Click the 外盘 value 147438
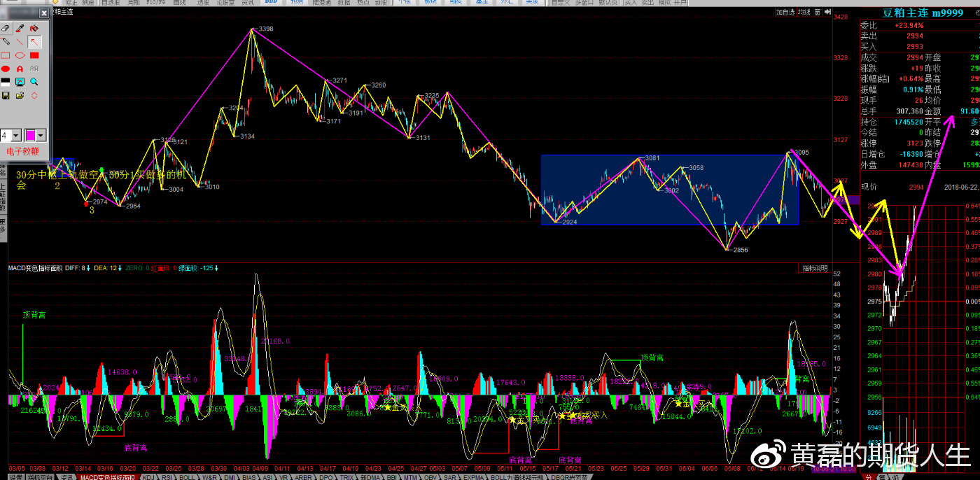 [910, 164]
